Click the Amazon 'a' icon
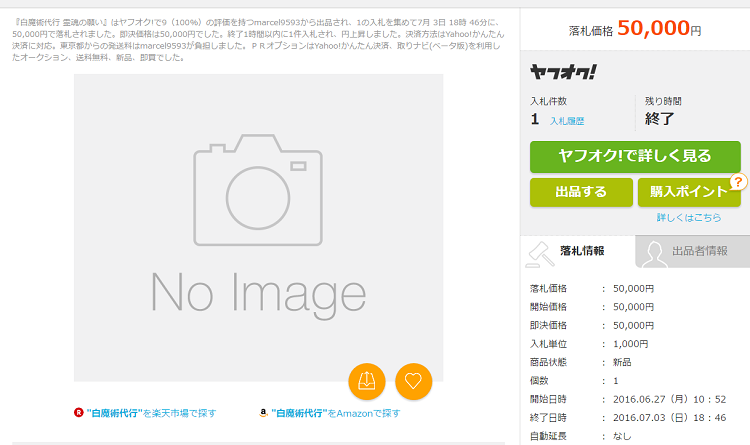The width and height of the screenshot is (750, 445). coord(263,412)
